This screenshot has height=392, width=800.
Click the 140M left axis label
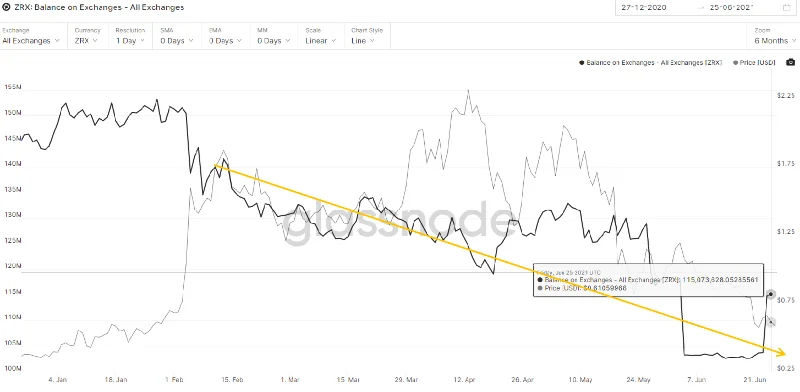12,164
